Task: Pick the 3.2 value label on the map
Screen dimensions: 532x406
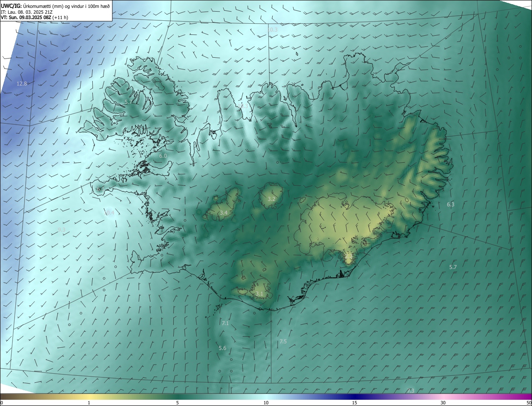Action: 271,199
